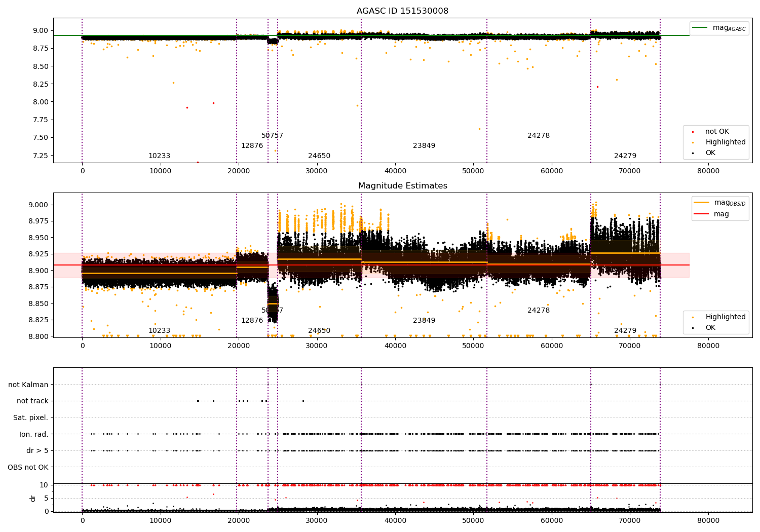The image size is (760, 532).
Task: Click the 8.50 y-axis tick label
Action: tap(40, 66)
